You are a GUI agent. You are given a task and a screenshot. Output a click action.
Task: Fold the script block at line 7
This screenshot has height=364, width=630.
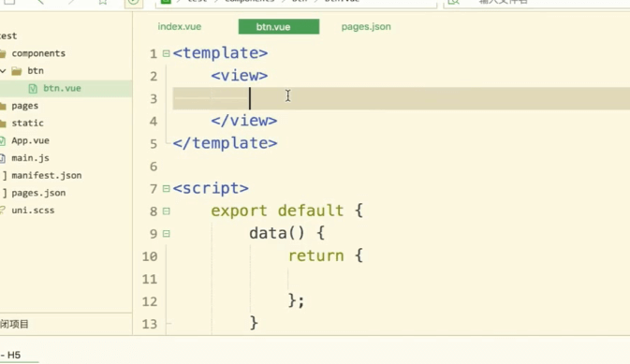coord(166,188)
